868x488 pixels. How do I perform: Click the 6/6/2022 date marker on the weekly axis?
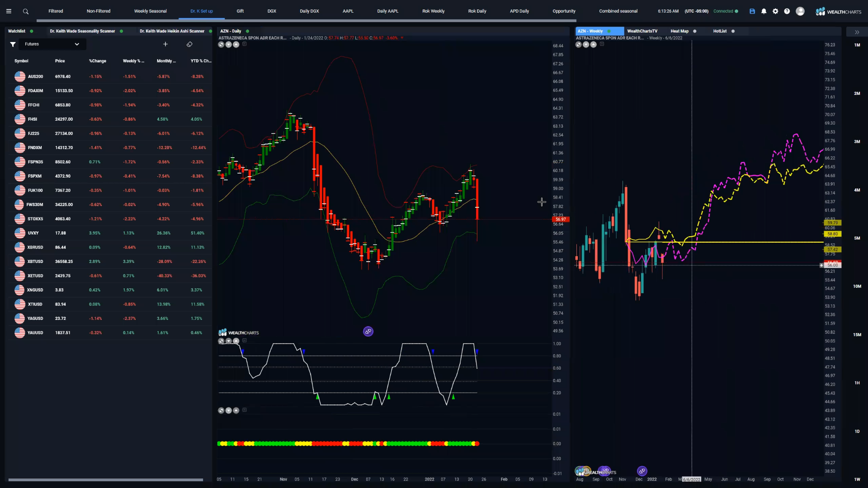(x=692, y=479)
